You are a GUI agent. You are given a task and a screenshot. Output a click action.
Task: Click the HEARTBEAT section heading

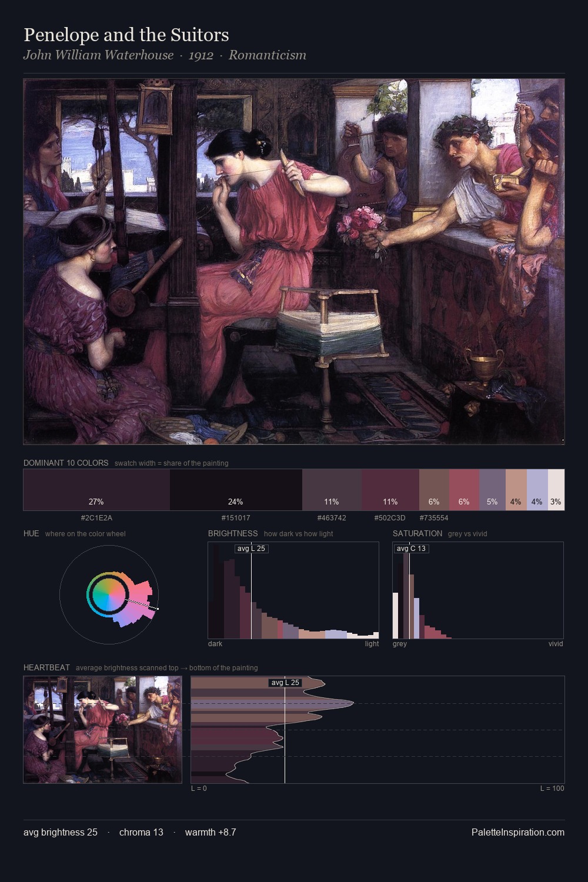pyautogui.click(x=46, y=667)
